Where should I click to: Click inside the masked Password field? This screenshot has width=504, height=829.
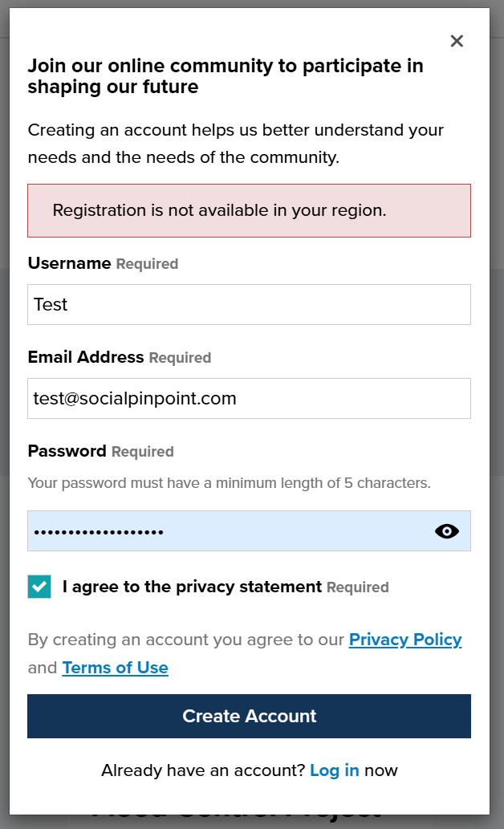point(225,531)
